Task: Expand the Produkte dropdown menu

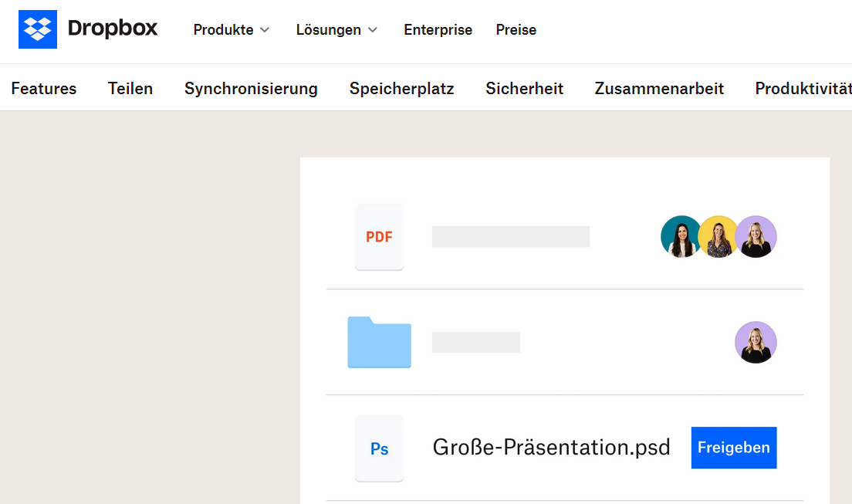Action: (x=232, y=30)
